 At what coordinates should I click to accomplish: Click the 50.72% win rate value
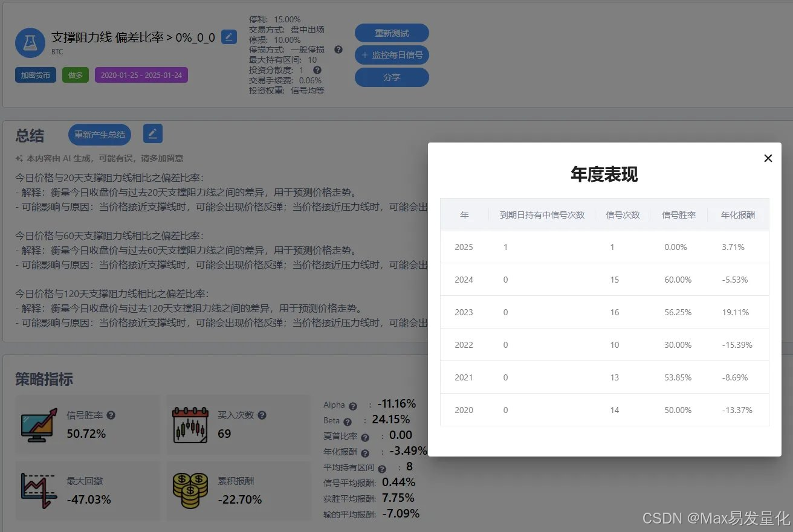coord(86,434)
